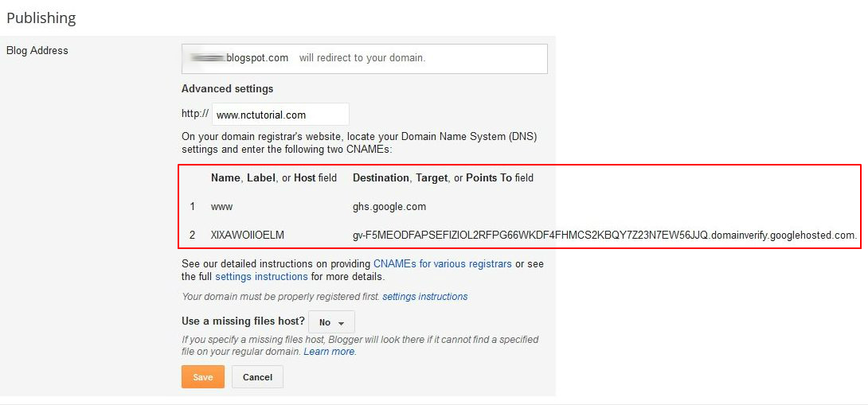This screenshot has width=868, height=405.
Task: Click the domainverify.googlehosted.com destination value
Action: (x=604, y=236)
